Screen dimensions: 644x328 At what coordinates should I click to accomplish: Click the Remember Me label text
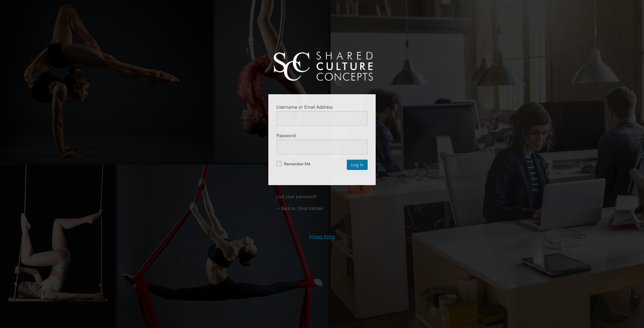[x=297, y=164]
